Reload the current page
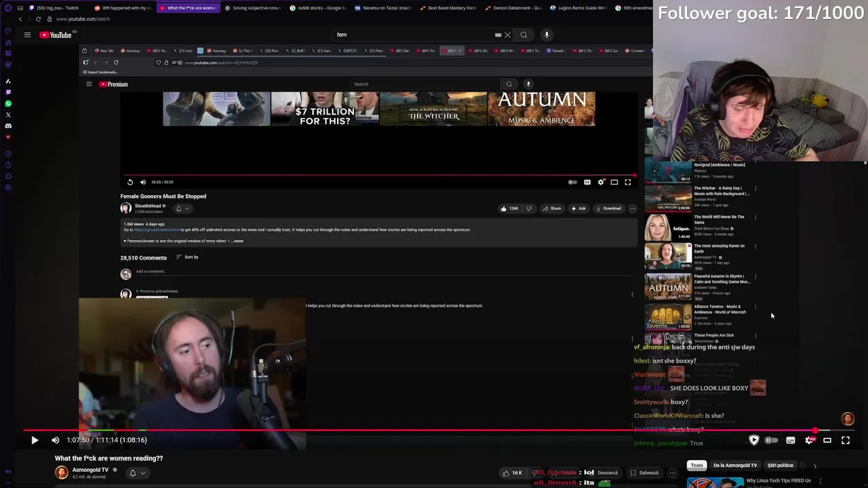Screen dimensions: 868x488 tap(38, 19)
